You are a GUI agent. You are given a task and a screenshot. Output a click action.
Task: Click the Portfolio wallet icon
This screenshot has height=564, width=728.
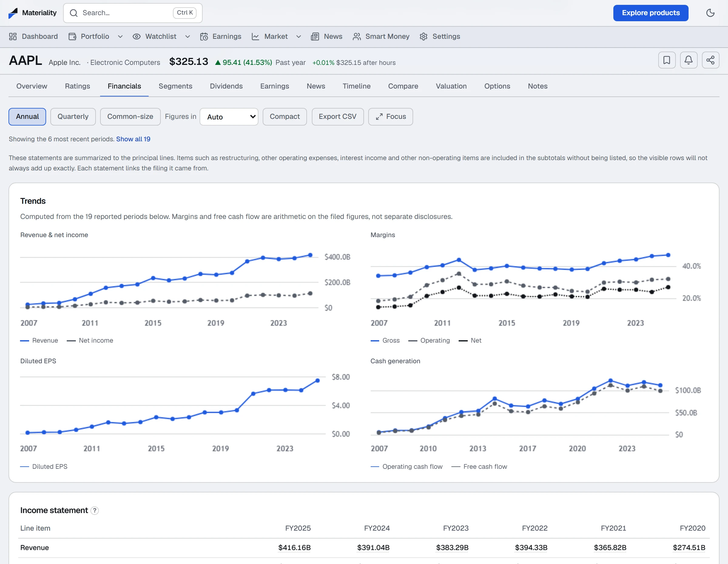coord(72,36)
